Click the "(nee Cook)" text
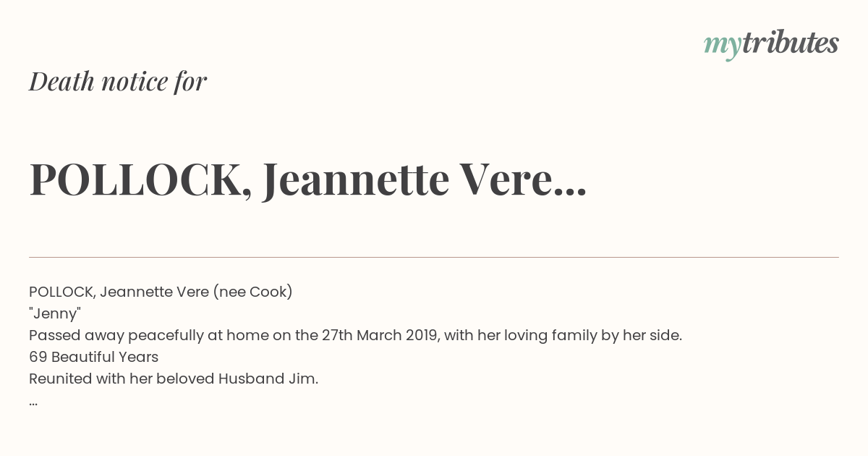Screen dimensions: 868x456 coord(252,292)
